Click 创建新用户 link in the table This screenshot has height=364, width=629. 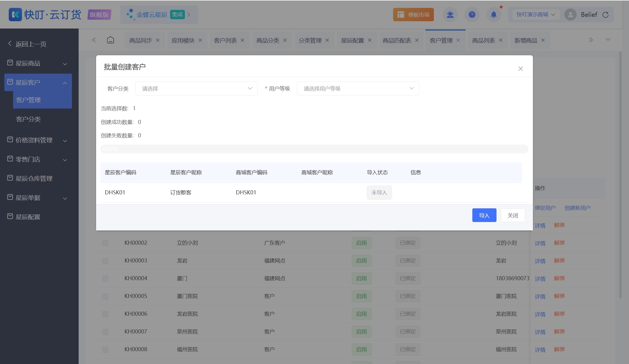pos(577,208)
